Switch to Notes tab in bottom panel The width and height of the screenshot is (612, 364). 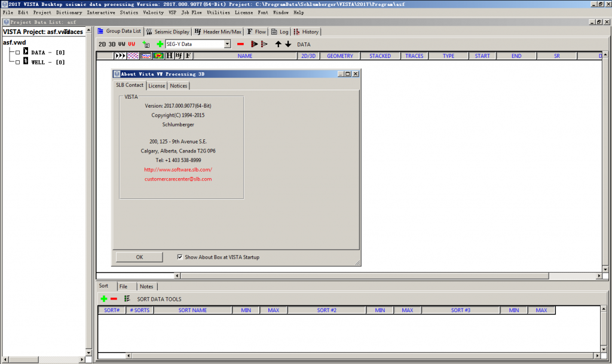click(146, 286)
